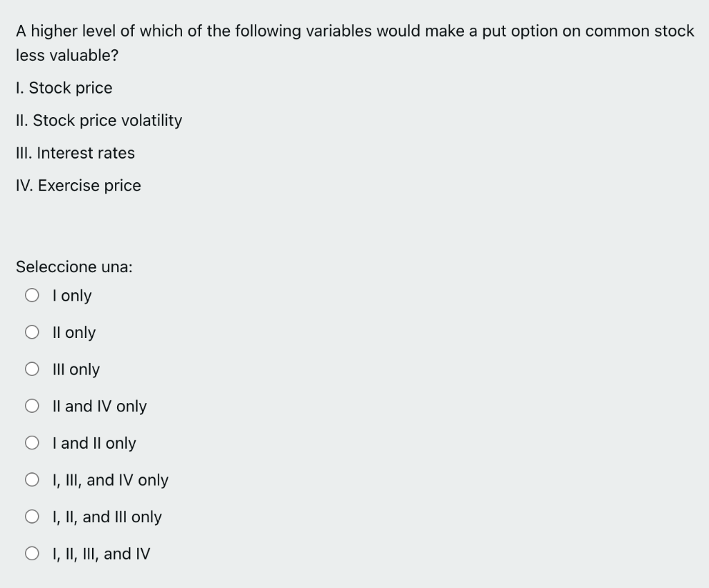The height and width of the screenshot is (588, 709).
Task: Click the "III only" answer label text
Action: tap(76, 369)
